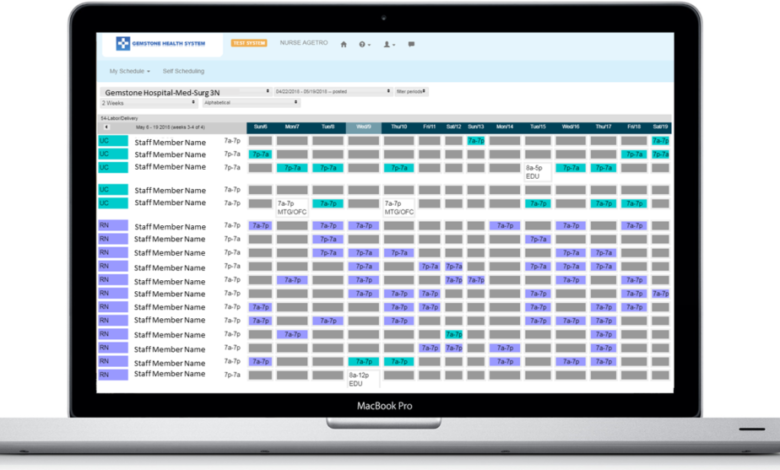Open the user profile icon menu
Image resolution: width=780 pixels, height=470 pixels.
pos(388,44)
